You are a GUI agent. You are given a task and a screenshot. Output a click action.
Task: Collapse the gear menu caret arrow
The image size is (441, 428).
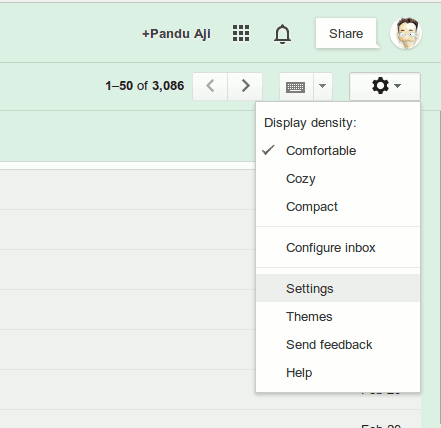tap(397, 86)
